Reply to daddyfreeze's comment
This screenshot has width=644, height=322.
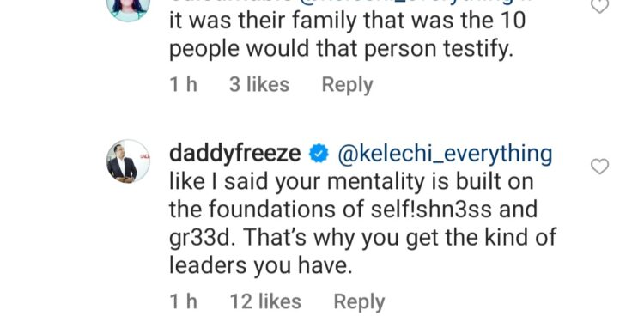359,302
